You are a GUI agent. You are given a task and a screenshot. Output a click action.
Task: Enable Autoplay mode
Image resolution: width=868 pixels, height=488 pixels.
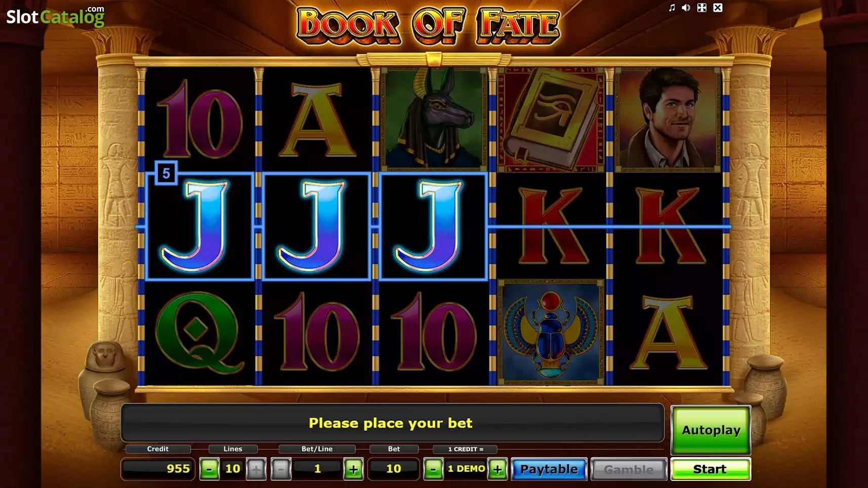[711, 430]
